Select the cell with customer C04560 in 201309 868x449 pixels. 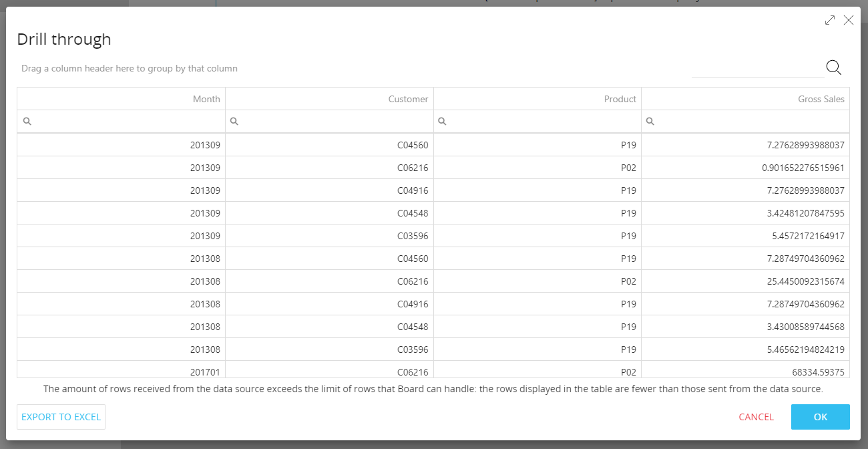tap(329, 145)
